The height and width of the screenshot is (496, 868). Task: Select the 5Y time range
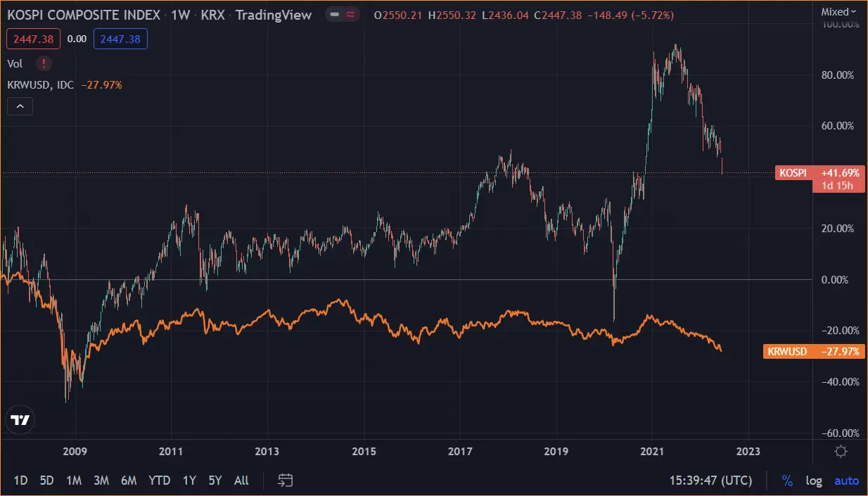tap(215, 481)
